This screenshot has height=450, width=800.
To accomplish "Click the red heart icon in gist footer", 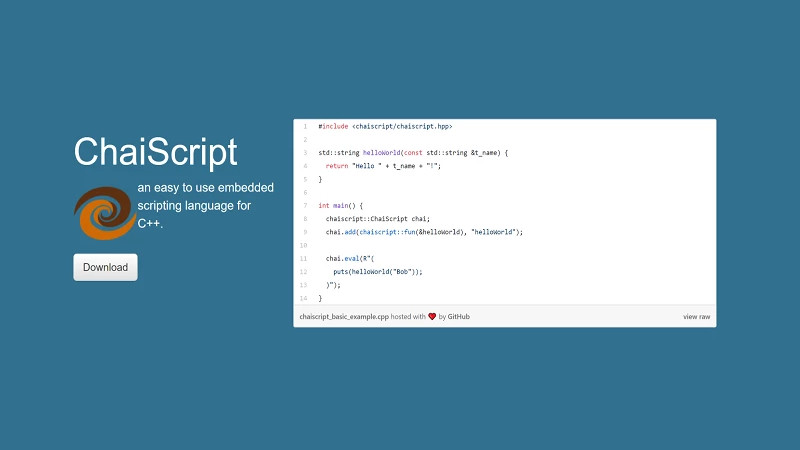I will (x=432, y=317).
